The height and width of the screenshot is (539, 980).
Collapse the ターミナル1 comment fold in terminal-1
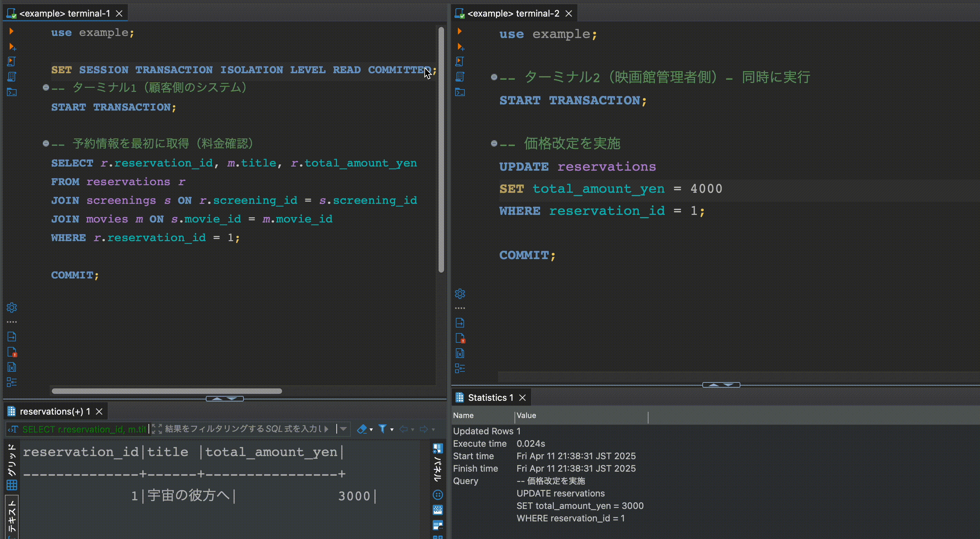point(46,87)
